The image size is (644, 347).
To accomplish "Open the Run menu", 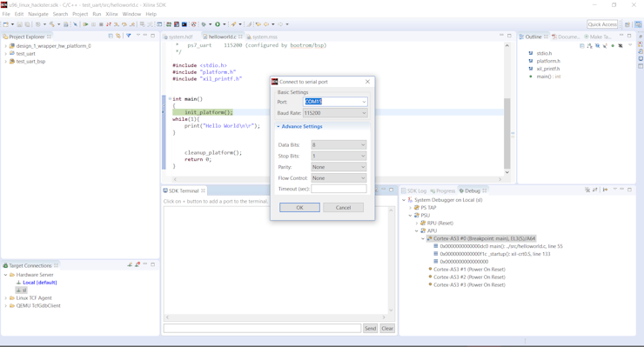I will point(97,14).
